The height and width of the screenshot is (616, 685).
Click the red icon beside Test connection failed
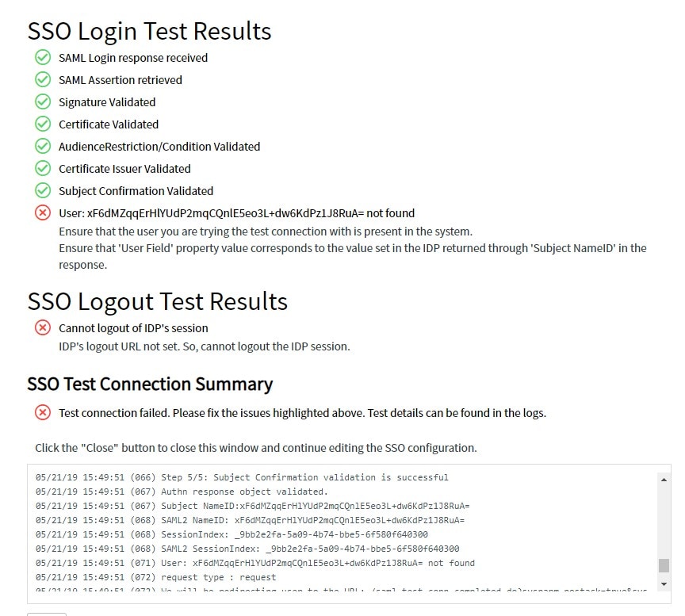43,412
